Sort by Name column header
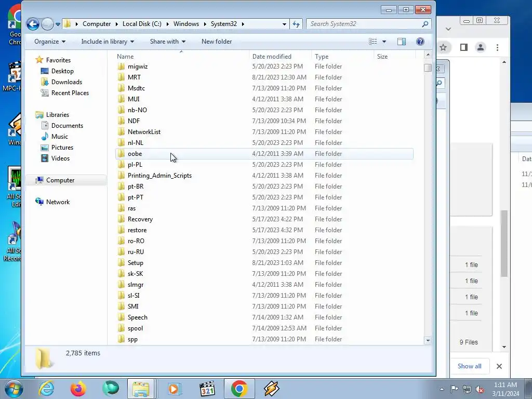This screenshot has width=532, height=399. click(x=181, y=56)
